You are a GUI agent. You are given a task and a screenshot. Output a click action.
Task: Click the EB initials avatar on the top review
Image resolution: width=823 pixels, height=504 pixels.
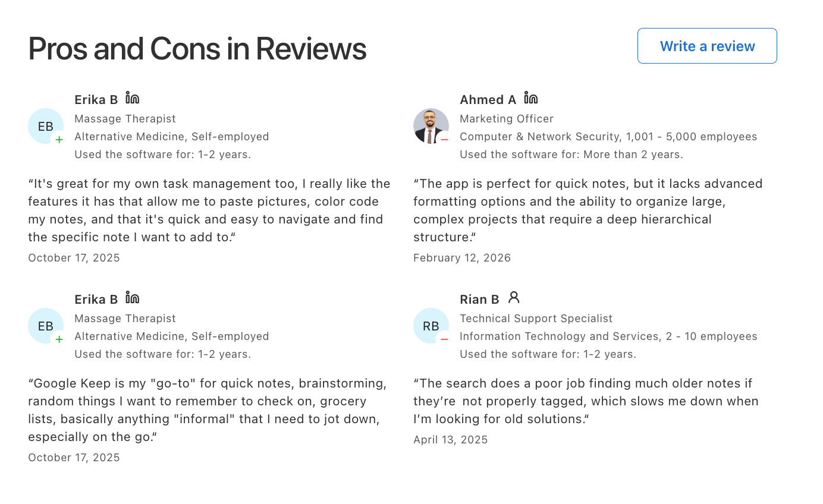click(46, 126)
